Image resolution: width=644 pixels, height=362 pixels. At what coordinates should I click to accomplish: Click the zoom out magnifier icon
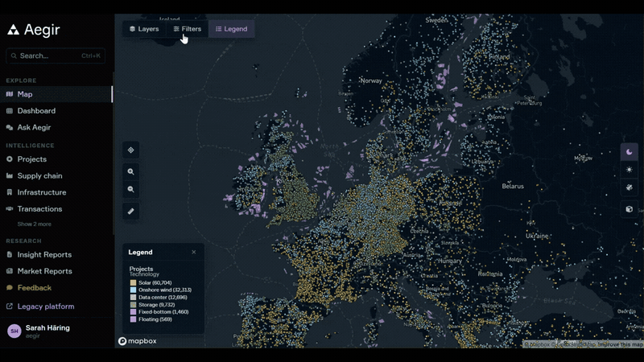pyautogui.click(x=130, y=189)
